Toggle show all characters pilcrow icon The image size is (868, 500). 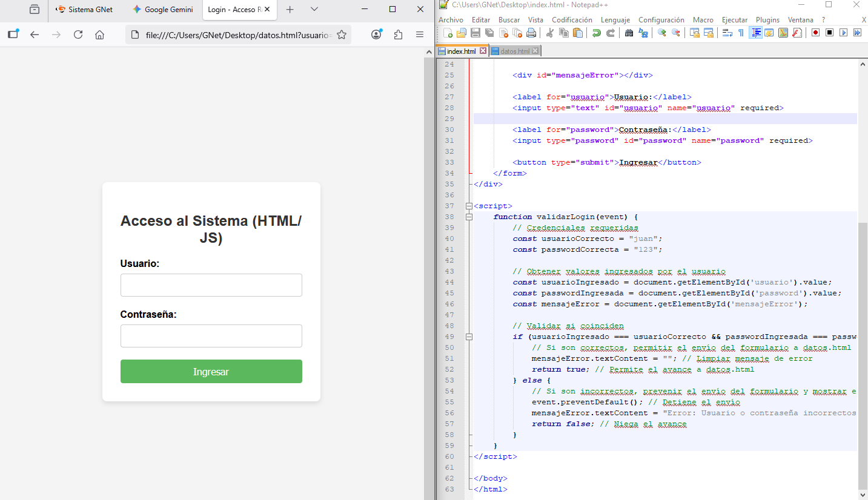pyautogui.click(x=740, y=33)
